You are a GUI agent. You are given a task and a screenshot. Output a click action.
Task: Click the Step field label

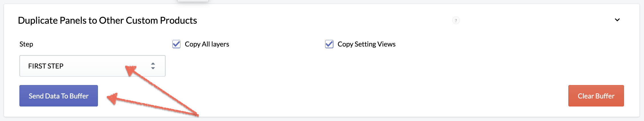point(26,44)
